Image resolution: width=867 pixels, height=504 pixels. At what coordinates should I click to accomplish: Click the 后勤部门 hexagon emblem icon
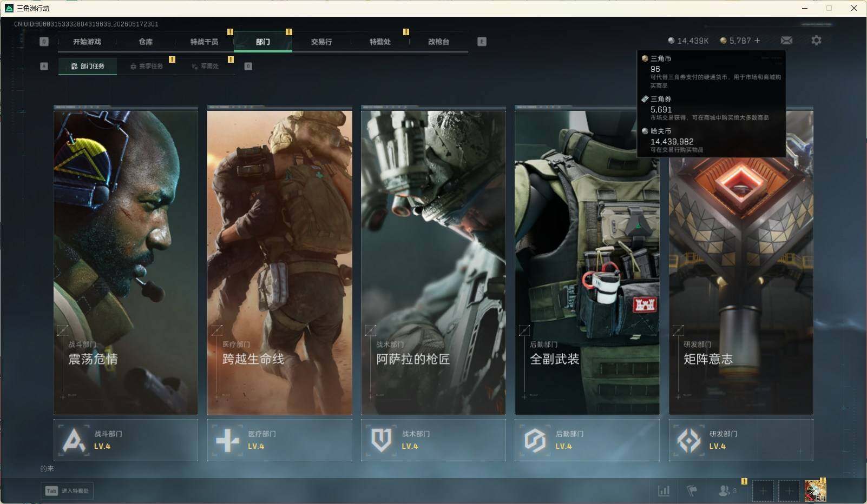pos(535,440)
